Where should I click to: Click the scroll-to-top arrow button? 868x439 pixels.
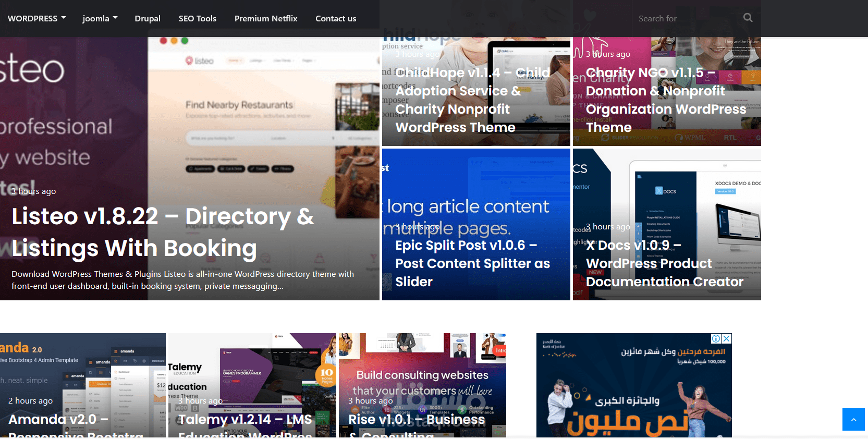(x=853, y=419)
